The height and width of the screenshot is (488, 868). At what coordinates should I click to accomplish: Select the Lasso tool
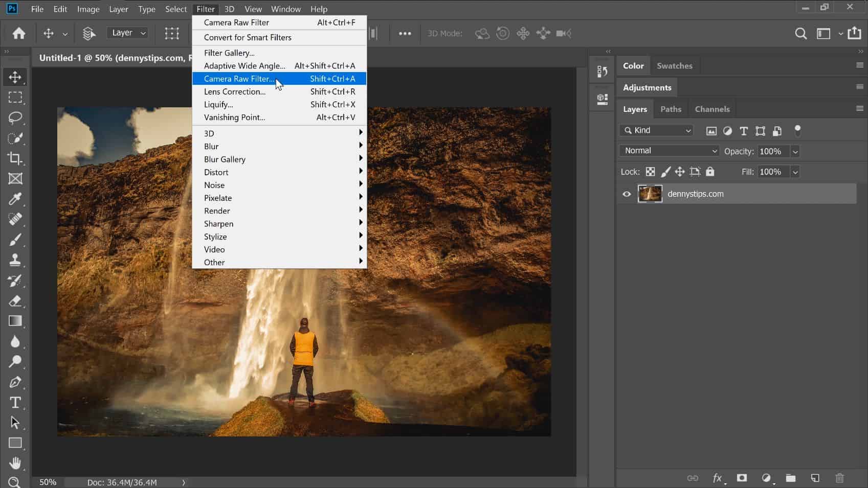15,118
